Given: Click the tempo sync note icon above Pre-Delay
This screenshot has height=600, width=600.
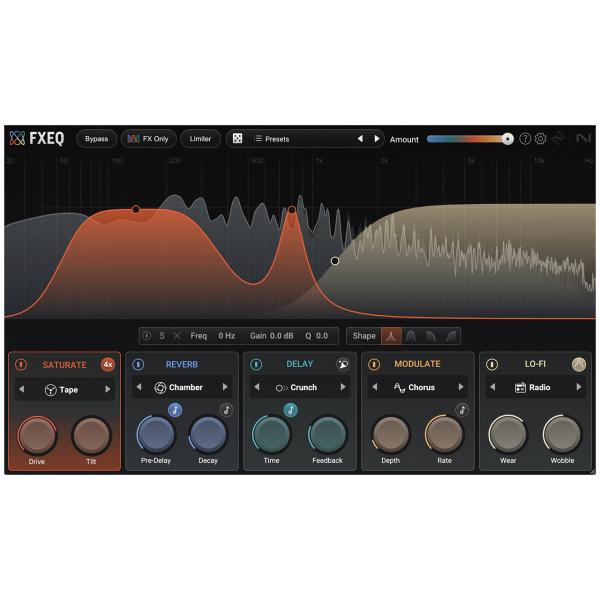Looking at the screenshot, I should (175, 409).
